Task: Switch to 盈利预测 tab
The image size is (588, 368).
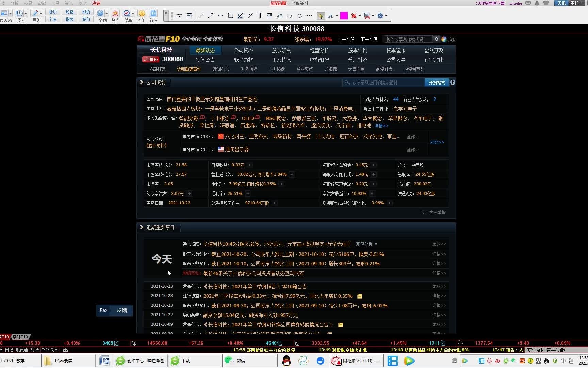Action: click(434, 50)
